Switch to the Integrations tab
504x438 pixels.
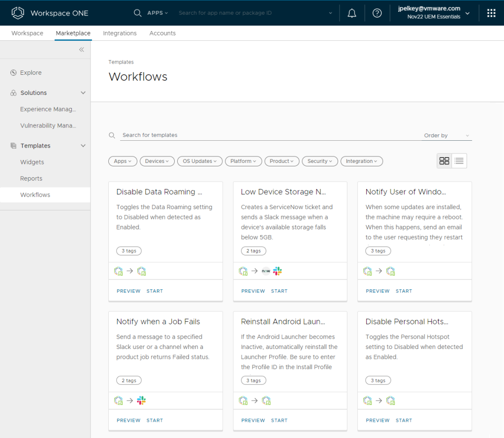pyautogui.click(x=120, y=33)
